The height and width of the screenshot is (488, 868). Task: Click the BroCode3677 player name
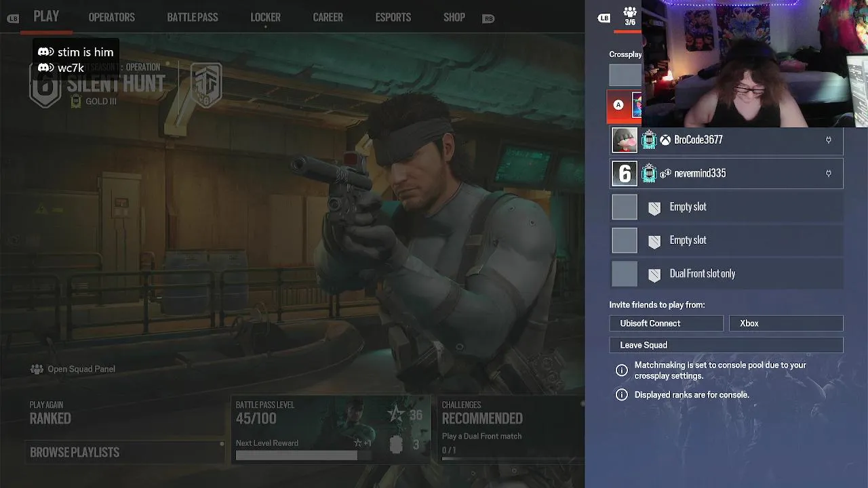click(698, 140)
